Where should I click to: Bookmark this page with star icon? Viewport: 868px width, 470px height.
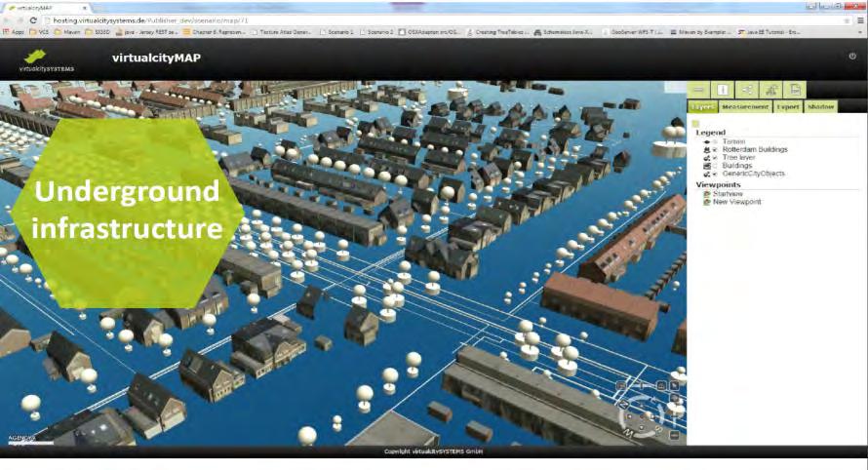coord(847,20)
